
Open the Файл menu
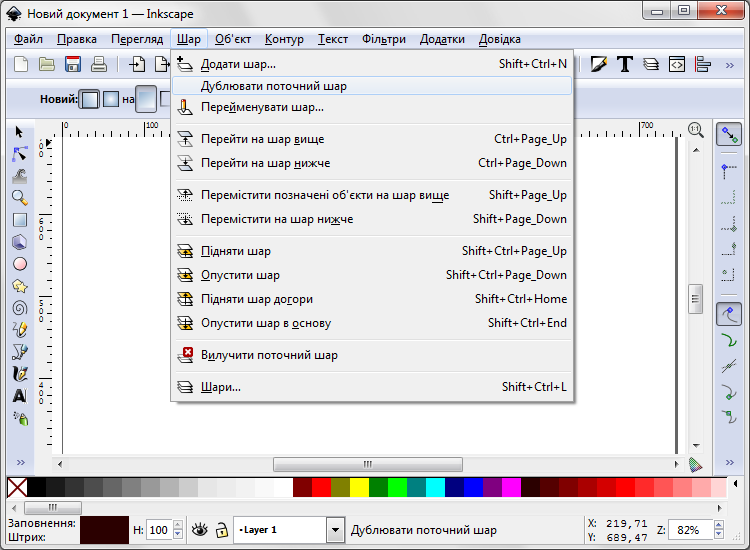(28, 39)
